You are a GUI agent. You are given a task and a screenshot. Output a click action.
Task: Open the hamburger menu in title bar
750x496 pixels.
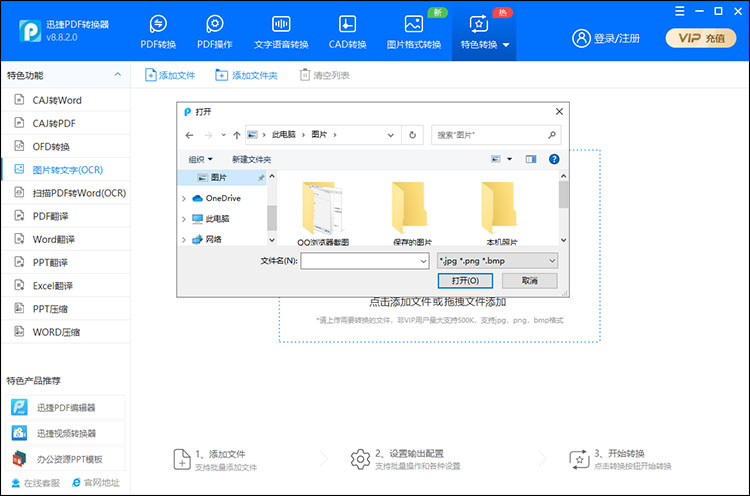[x=680, y=11]
